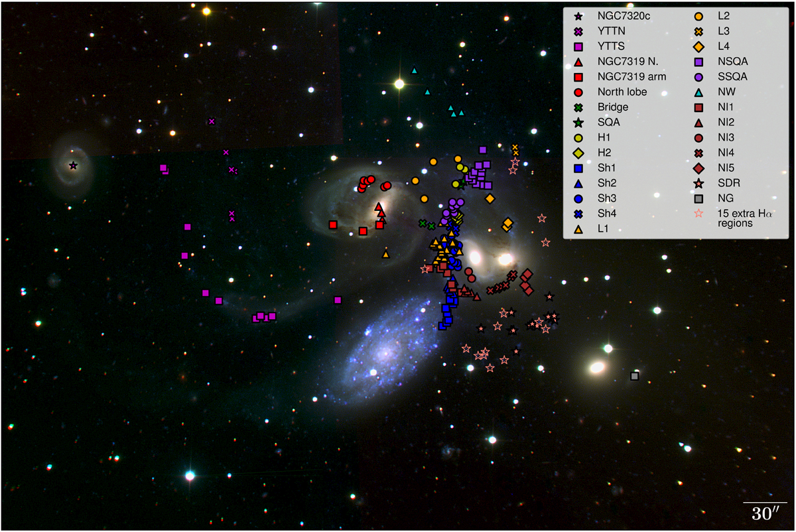
Task: Select the magenta YTTS square legend icon
Action: (578, 46)
